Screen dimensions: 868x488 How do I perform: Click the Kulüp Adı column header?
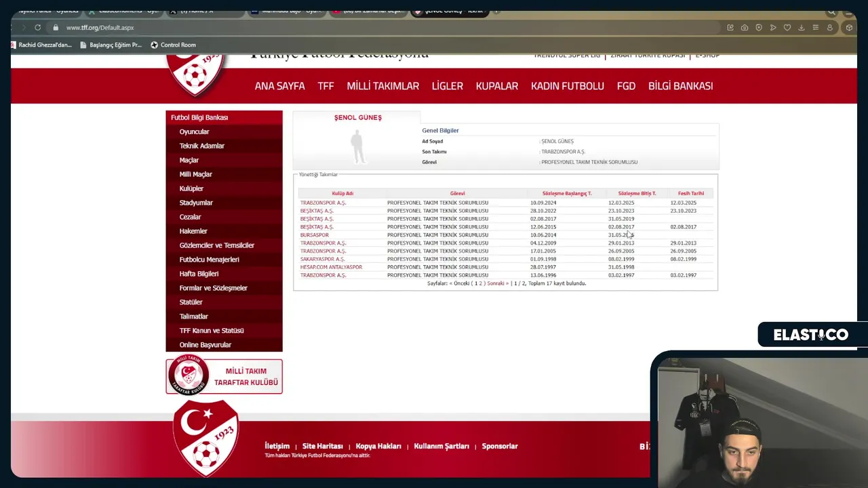[x=342, y=193]
